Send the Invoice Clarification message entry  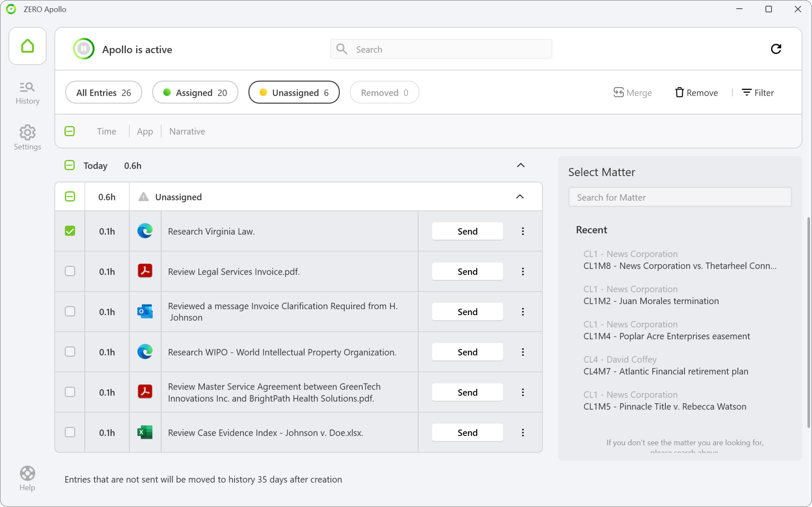point(467,311)
